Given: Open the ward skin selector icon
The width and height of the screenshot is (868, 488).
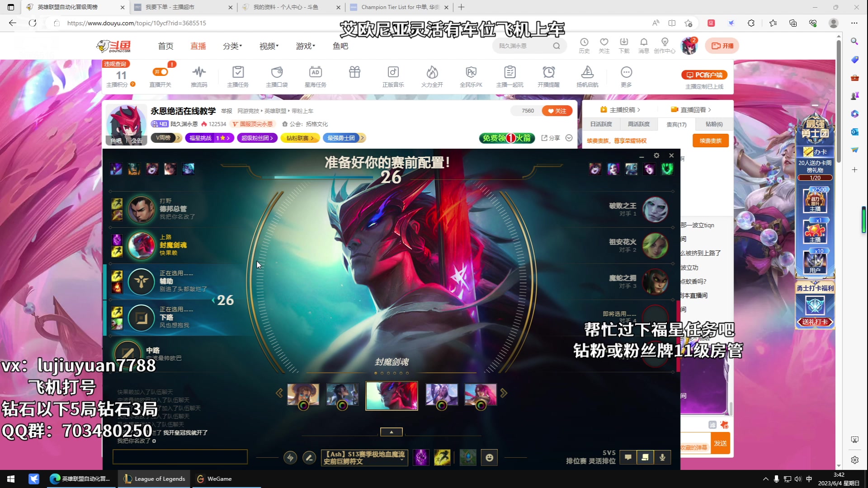Looking at the screenshot, I should pos(468,458).
